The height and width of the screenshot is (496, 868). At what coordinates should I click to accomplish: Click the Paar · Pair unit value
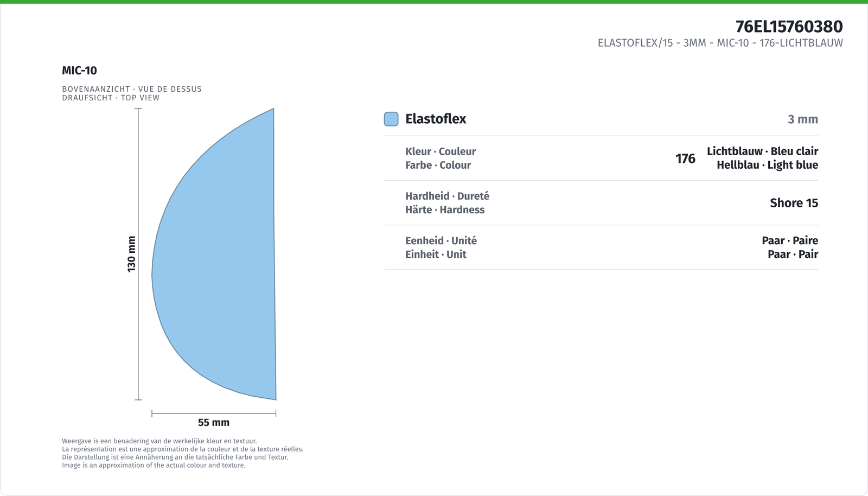click(793, 254)
